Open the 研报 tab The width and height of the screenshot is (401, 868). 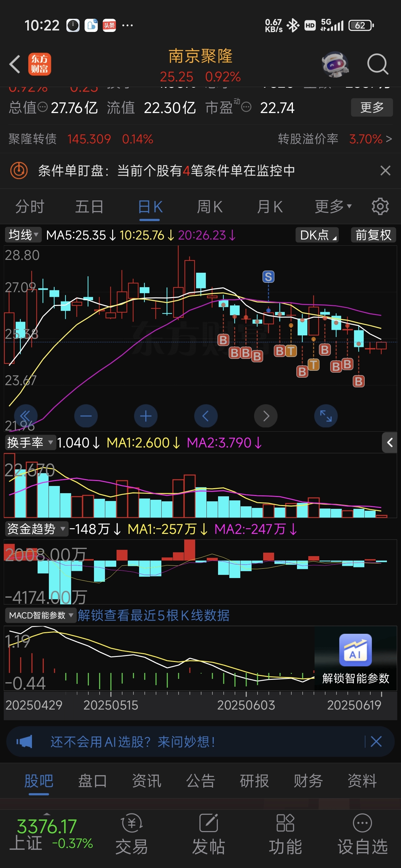click(254, 781)
